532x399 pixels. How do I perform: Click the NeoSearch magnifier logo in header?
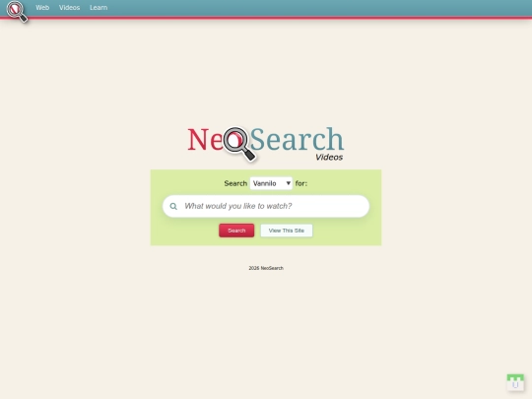point(17,11)
